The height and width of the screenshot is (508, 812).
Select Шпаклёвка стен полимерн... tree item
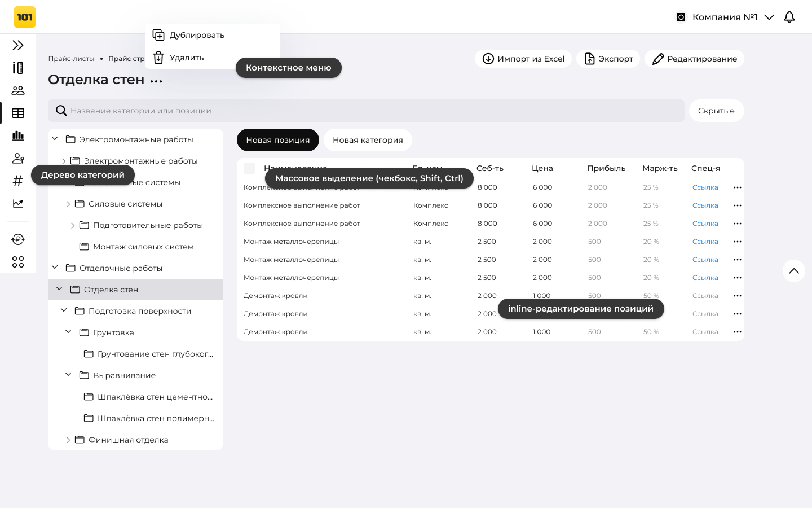[135, 418]
